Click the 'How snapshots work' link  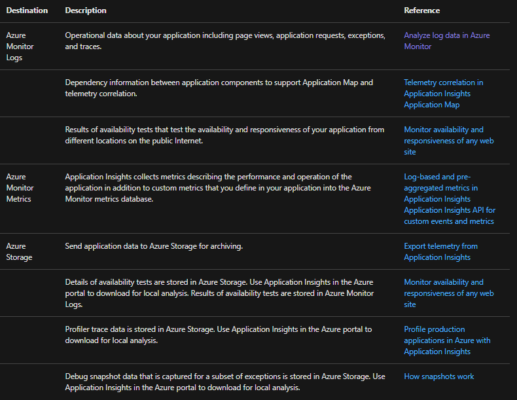[439, 376]
